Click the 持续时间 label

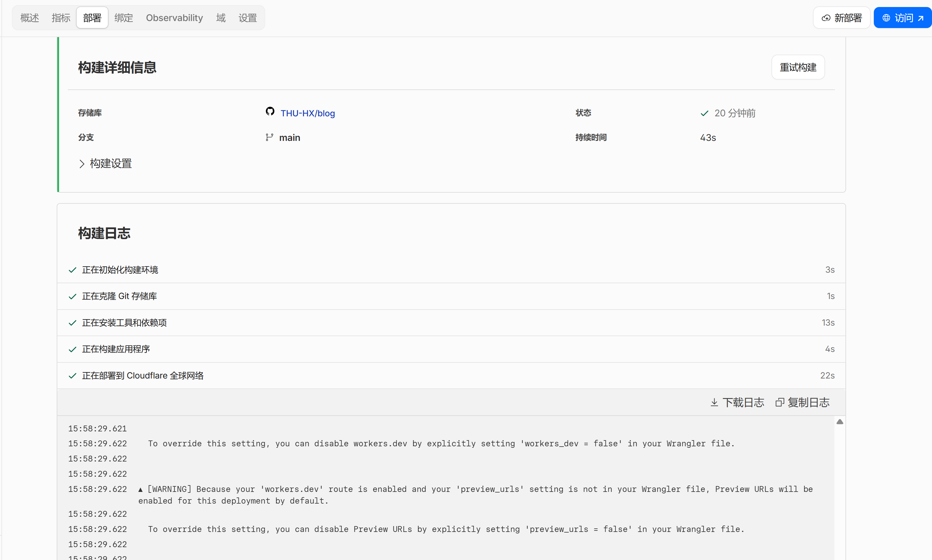[x=591, y=137]
